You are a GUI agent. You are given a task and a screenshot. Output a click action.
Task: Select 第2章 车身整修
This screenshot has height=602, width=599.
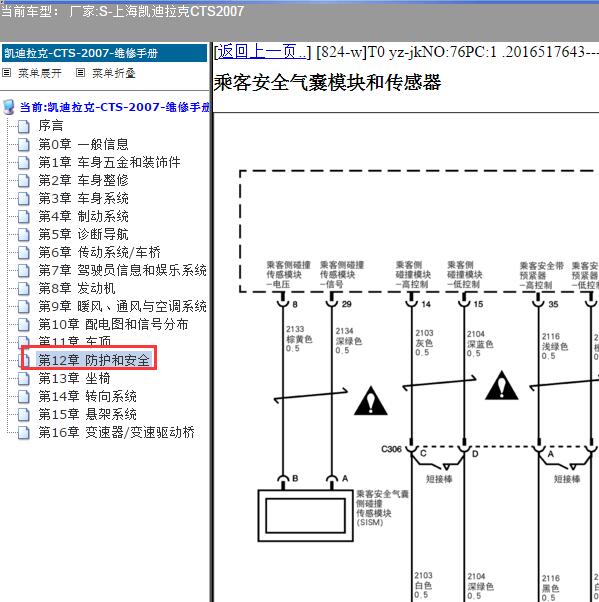83,180
